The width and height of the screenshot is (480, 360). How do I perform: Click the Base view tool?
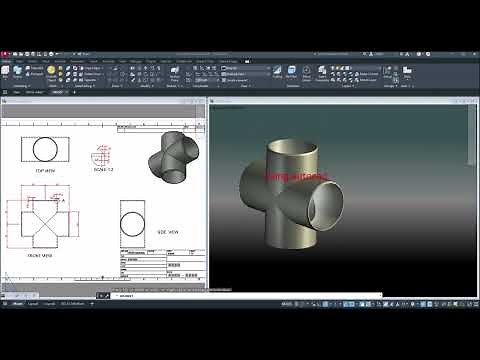407,72
